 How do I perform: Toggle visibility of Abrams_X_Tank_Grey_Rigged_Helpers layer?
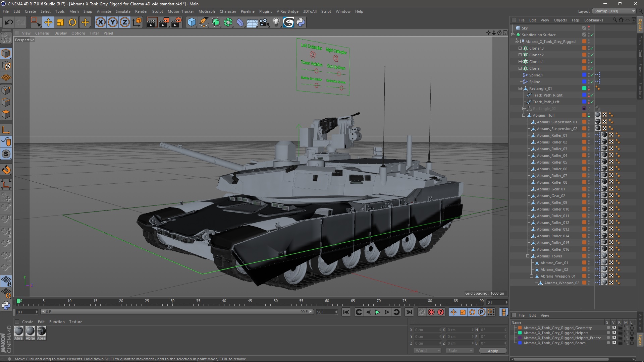[614, 333]
